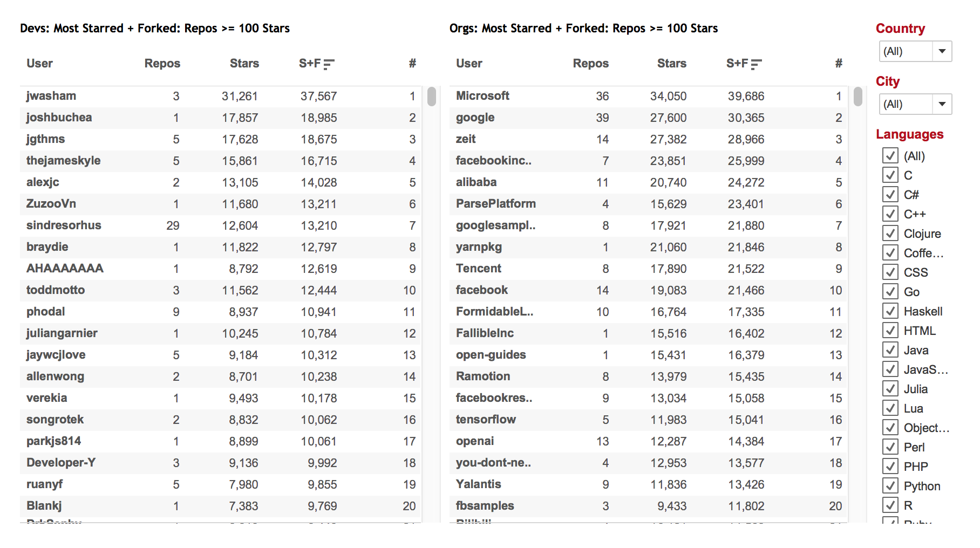Click the User header in Orgs table

(x=469, y=64)
